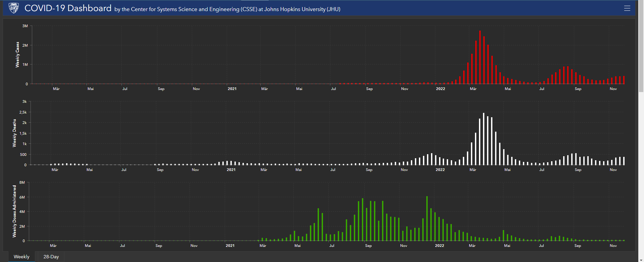Click the 2,5k label on Weekly Deaths axis
This screenshot has width=644, height=262.
[x=23, y=112]
